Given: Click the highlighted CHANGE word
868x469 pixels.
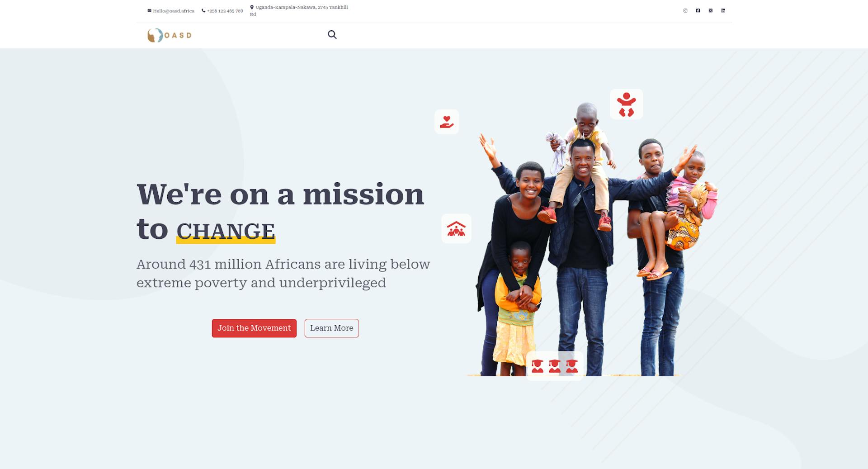Looking at the screenshot, I should [x=226, y=232].
